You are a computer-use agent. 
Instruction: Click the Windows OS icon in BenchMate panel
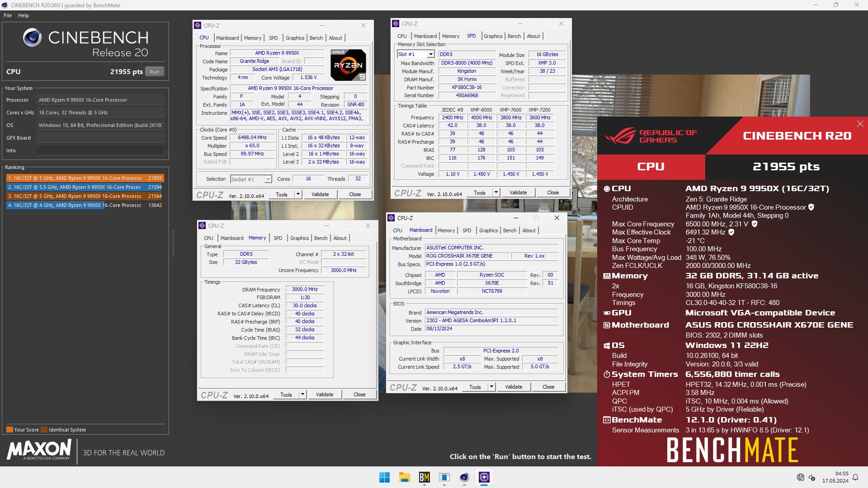point(607,345)
